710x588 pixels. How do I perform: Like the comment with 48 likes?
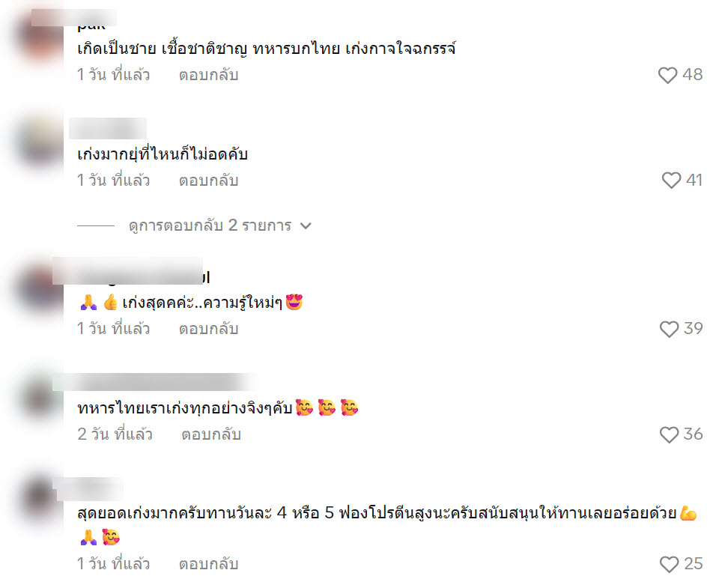click(x=667, y=75)
